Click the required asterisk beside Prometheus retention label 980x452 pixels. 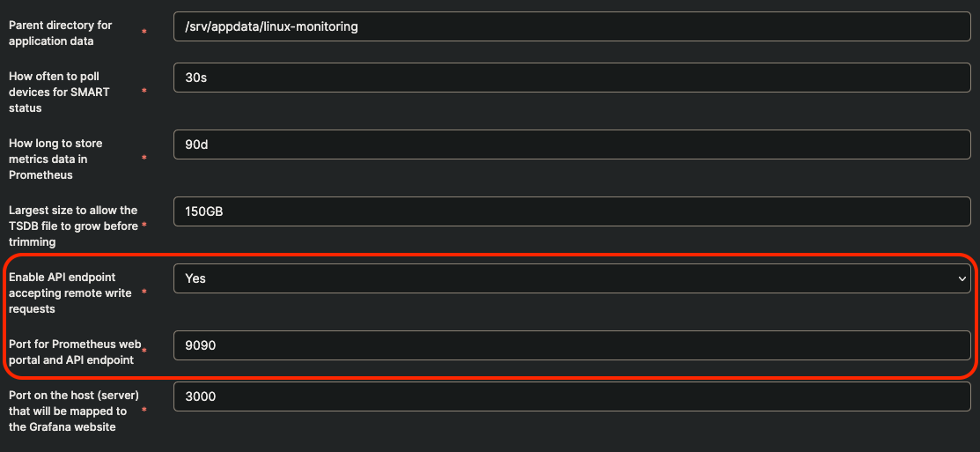click(144, 159)
